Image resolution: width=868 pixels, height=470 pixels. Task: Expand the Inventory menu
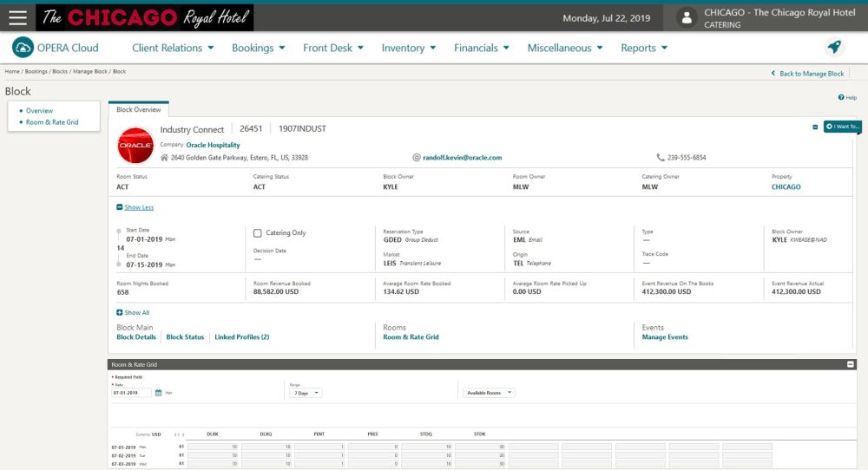click(x=409, y=48)
